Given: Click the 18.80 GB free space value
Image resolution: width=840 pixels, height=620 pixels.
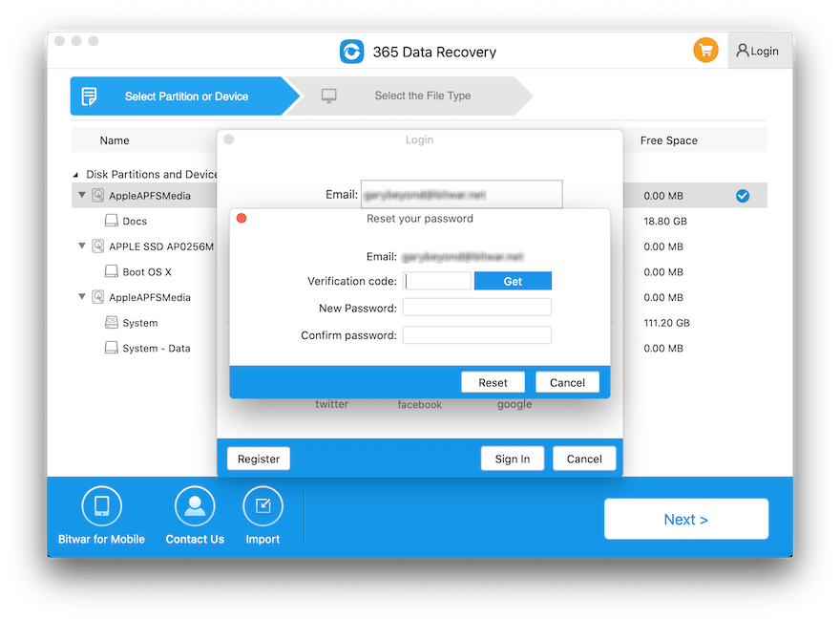Looking at the screenshot, I should click(x=664, y=221).
